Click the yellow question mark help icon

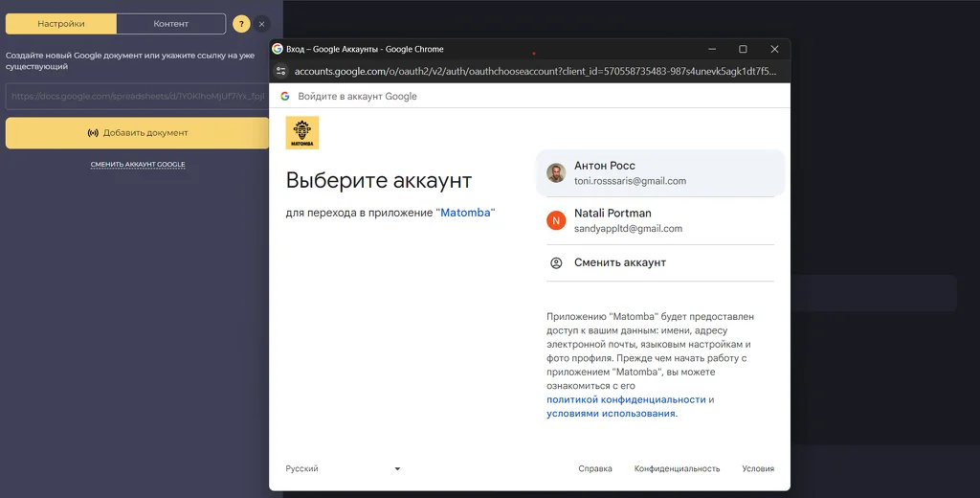[x=241, y=24]
